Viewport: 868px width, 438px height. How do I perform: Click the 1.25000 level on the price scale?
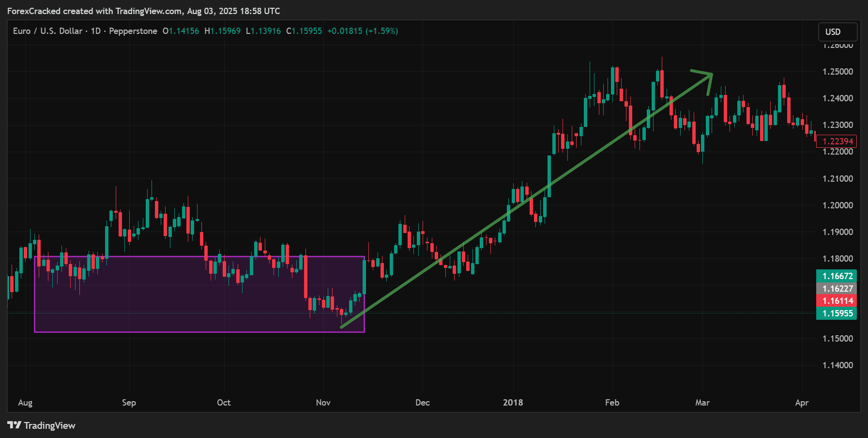839,71
